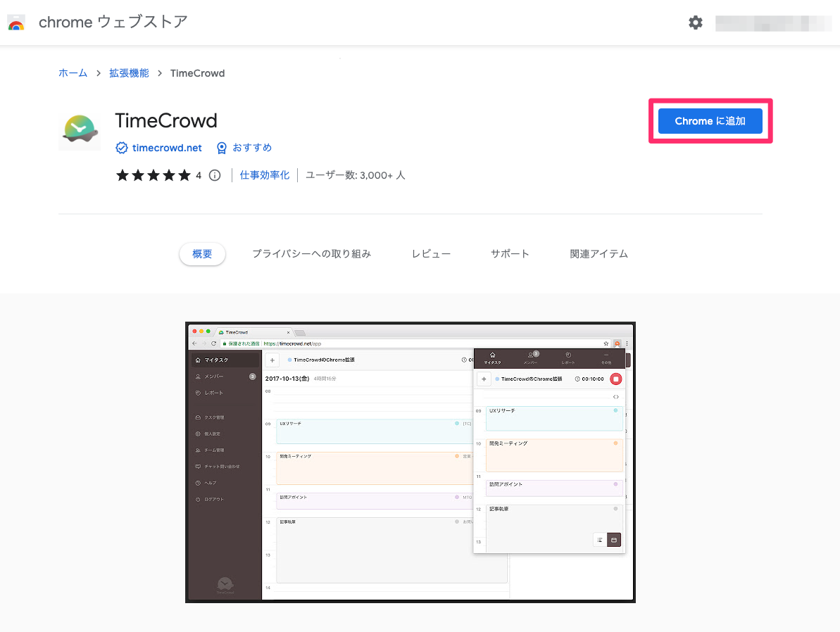This screenshot has width=840, height=632.
Task: Open the 仕事効率化 category link
Action: [264, 175]
